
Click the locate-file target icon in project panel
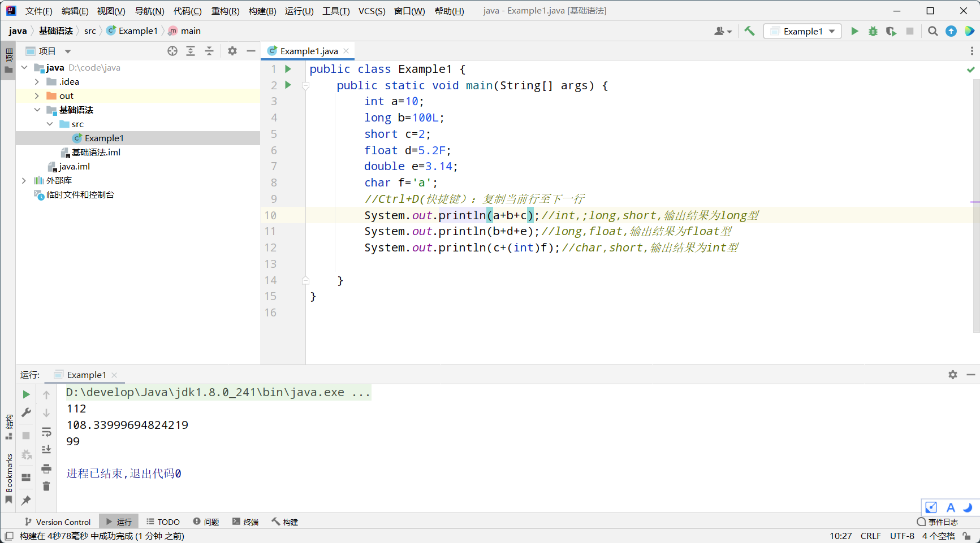pos(172,51)
